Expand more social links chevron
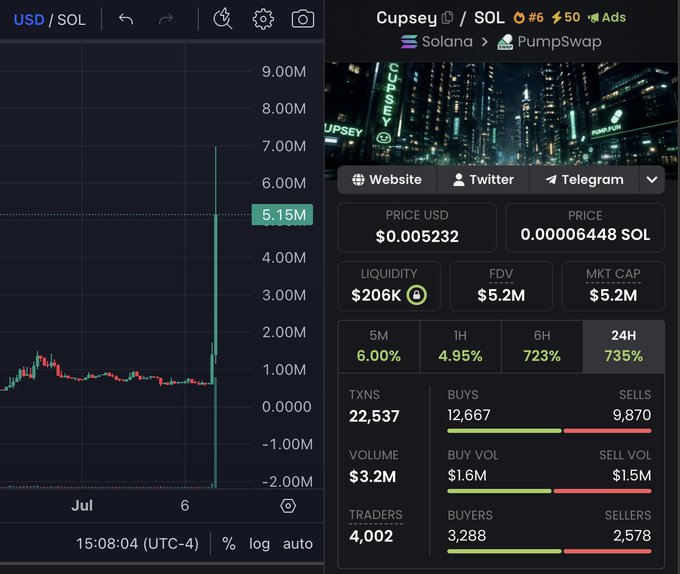 [x=652, y=179]
